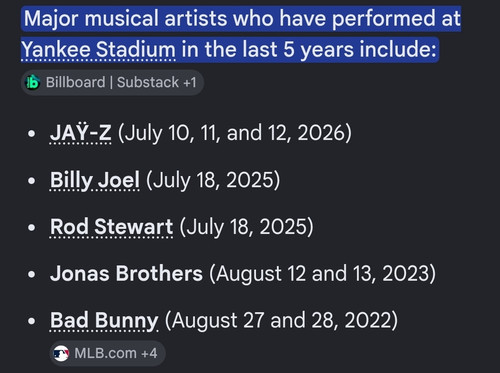Click the 'Substack' text in the citation chip
The image size is (500, 373).
(148, 82)
